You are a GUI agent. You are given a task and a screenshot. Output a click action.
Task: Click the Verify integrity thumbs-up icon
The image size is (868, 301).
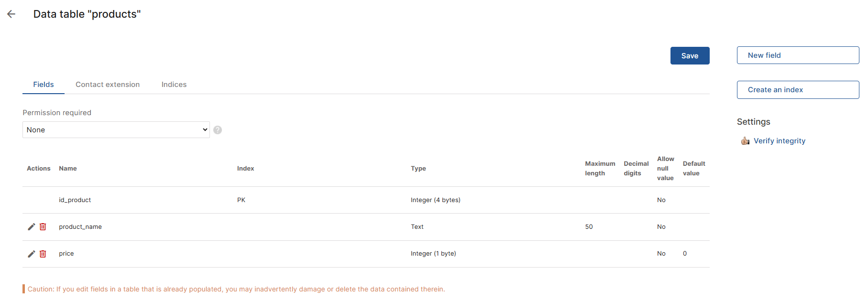coord(745,141)
